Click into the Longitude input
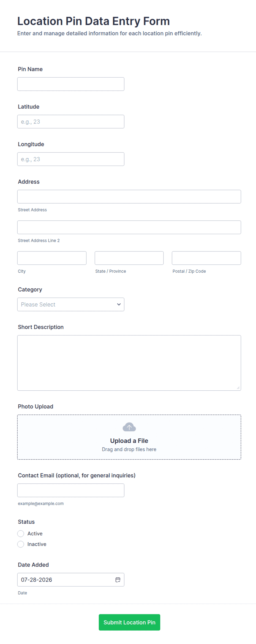Image resolution: width=256 pixels, height=644 pixels. pyautogui.click(x=71, y=159)
